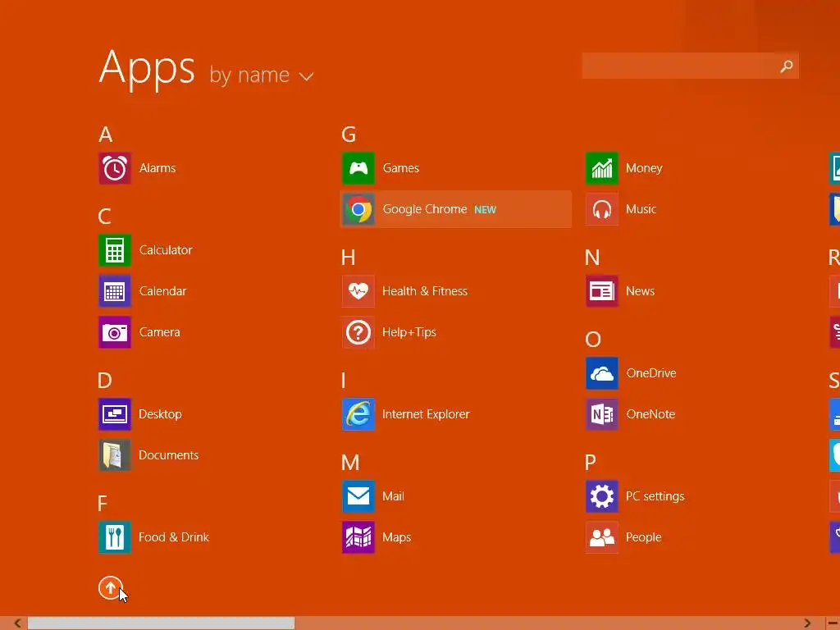Open the Mail app icon
Image resolution: width=840 pixels, height=630 pixels.
click(x=358, y=496)
